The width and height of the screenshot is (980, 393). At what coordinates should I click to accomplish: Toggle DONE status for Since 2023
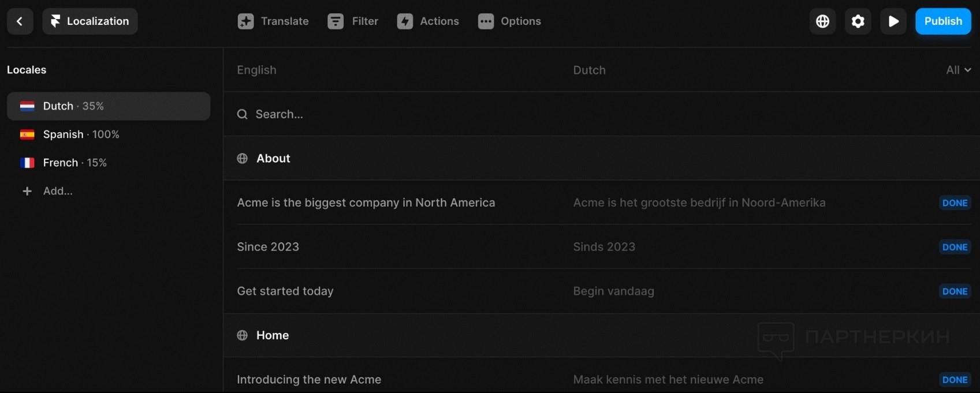[955, 247]
